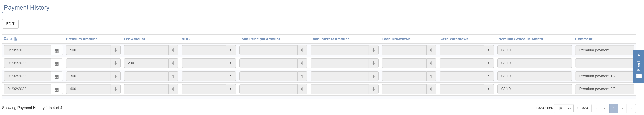Click the Fee Amount field showing 200
This screenshot has width=644, height=115.
point(146,63)
